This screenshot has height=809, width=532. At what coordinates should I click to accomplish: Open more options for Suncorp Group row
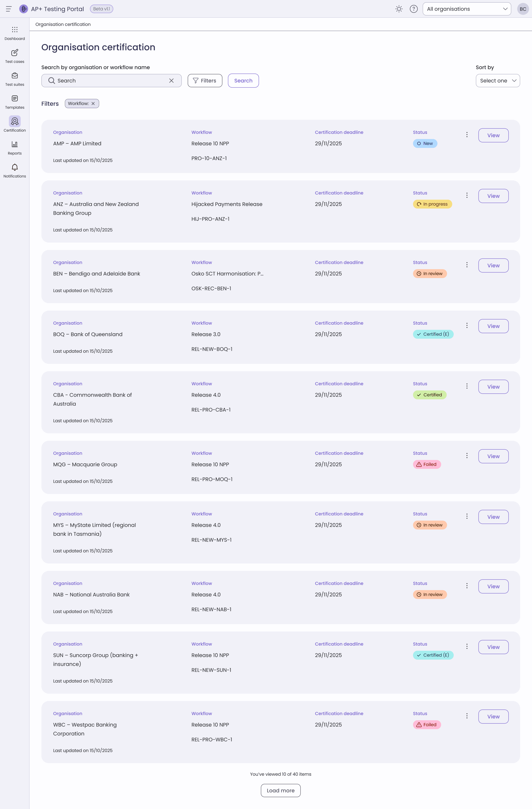coord(467,647)
